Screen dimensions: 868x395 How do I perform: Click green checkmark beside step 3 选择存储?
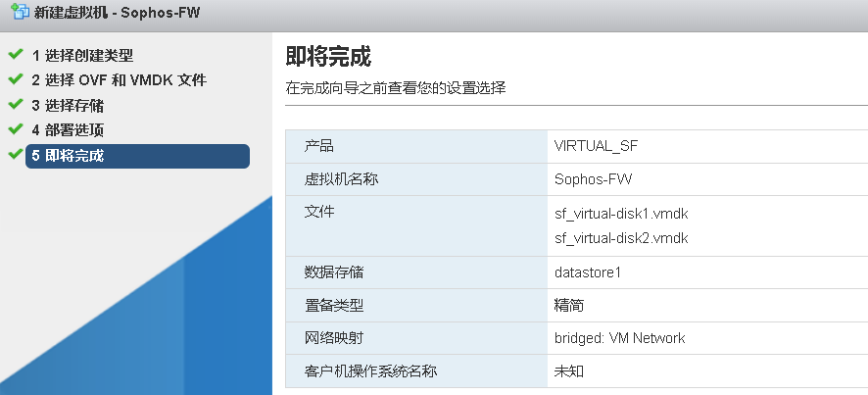(x=16, y=104)
